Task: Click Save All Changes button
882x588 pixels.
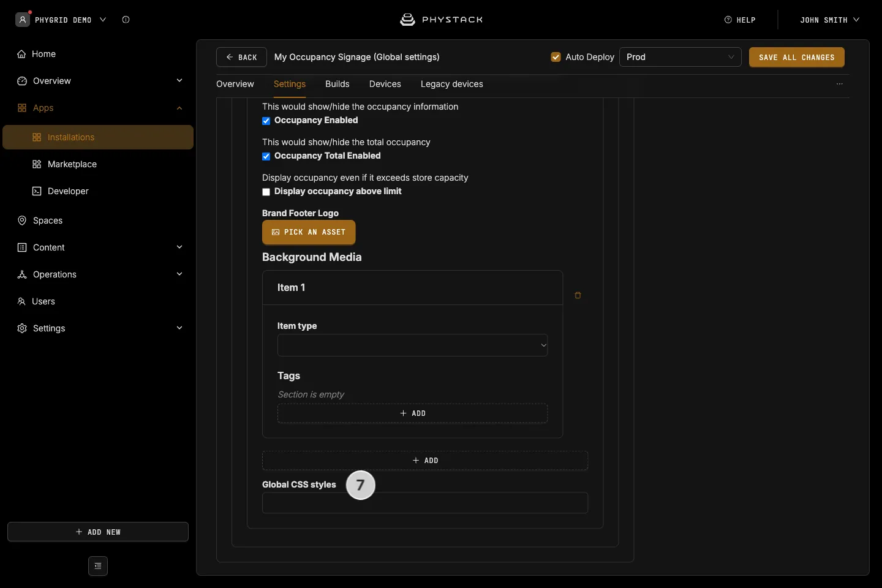Action: [797, 57]
